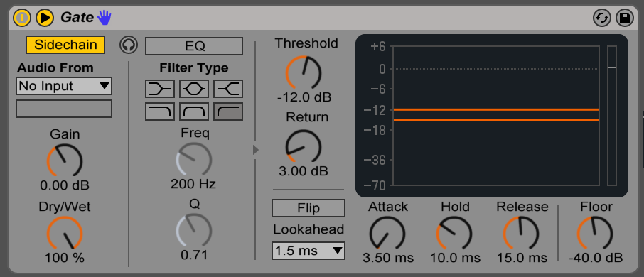Click the empty channel chooser below No Input

coord(64,109)
